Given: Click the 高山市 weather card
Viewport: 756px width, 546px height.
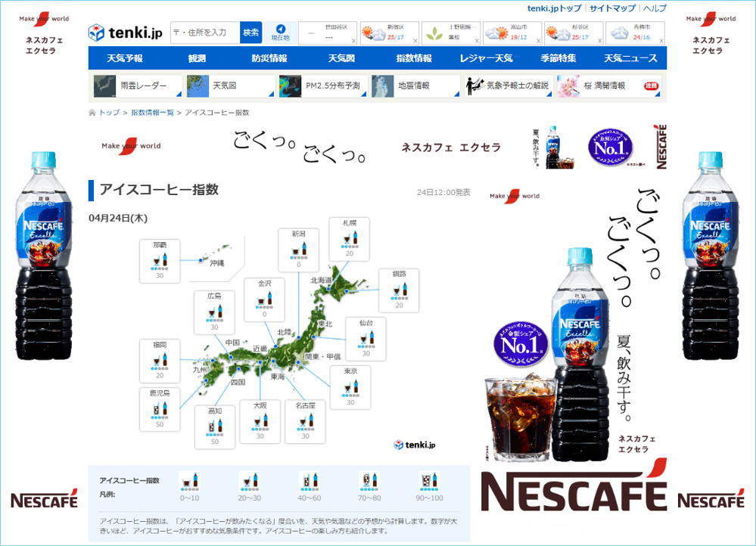Looking at the screenshot, I should pyautogui.click(x=511, y=33).
